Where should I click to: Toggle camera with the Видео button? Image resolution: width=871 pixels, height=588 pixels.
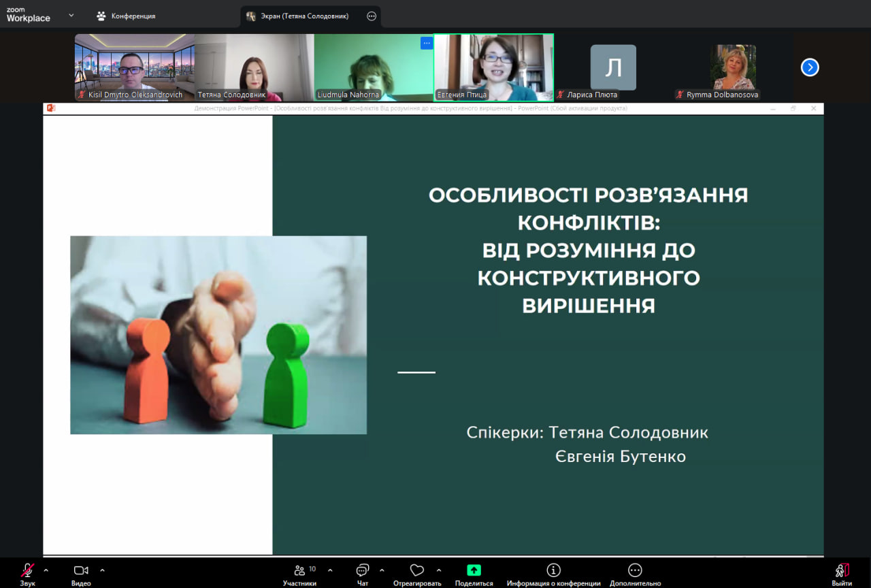(81, 571)
